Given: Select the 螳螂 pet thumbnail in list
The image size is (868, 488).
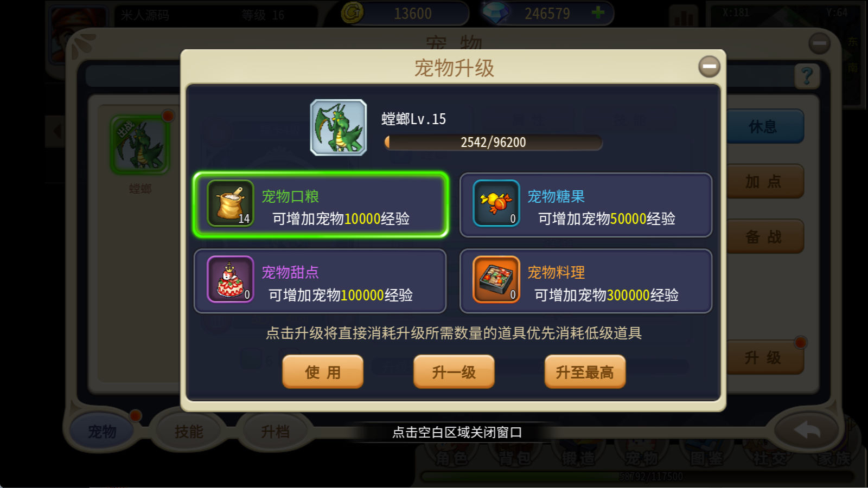Looking at the screenshot, I should tap(140, 145).
